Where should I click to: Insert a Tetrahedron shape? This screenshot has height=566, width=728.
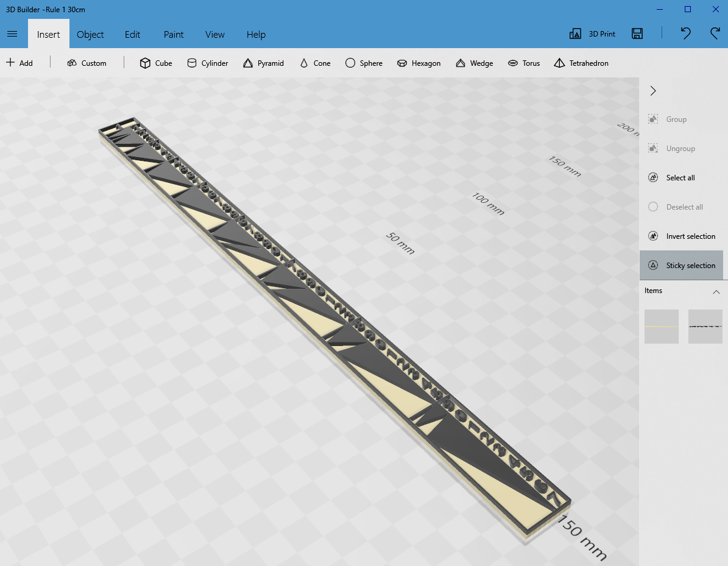pos(581,63)
